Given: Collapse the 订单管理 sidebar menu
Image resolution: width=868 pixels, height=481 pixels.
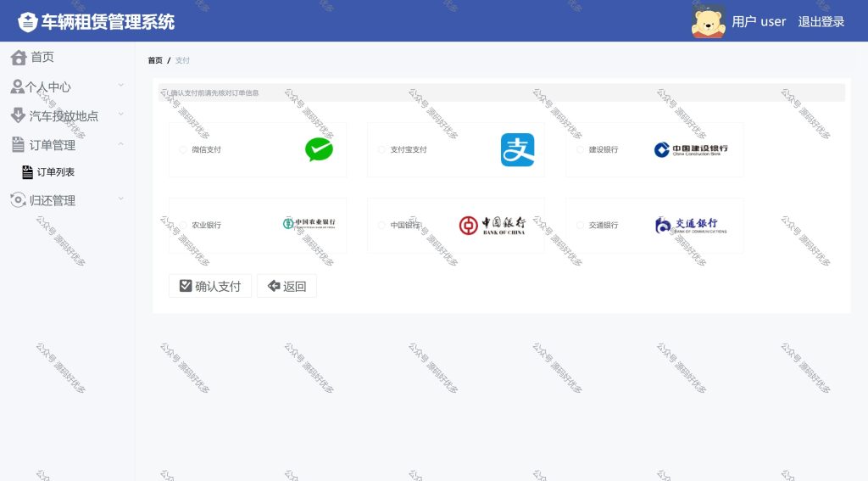Looking at the screenshot, I should coord(67,145).
